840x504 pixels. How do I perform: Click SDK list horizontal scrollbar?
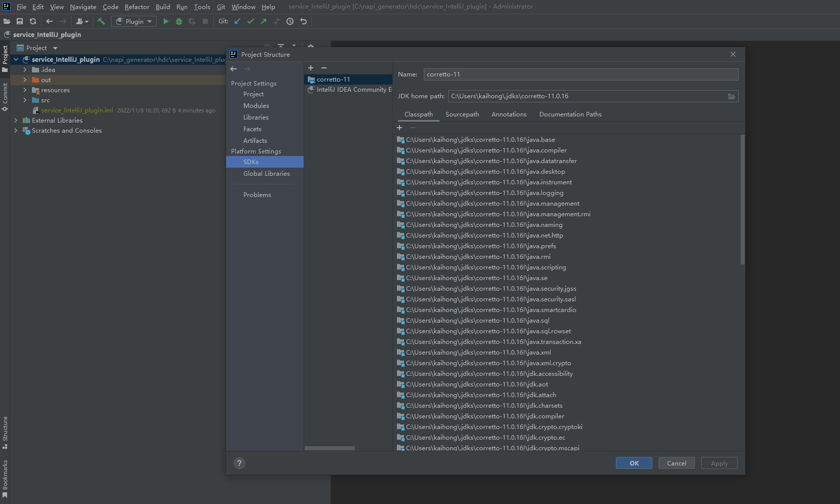[330, 448]
